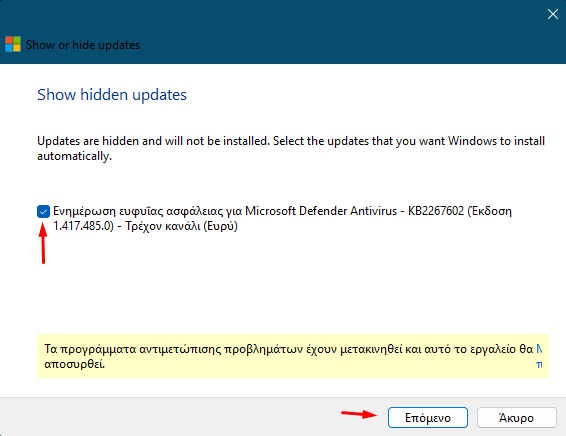Select the KB2267602 update label text
This screenshot has width=566, height=436.
click(282, 218)
